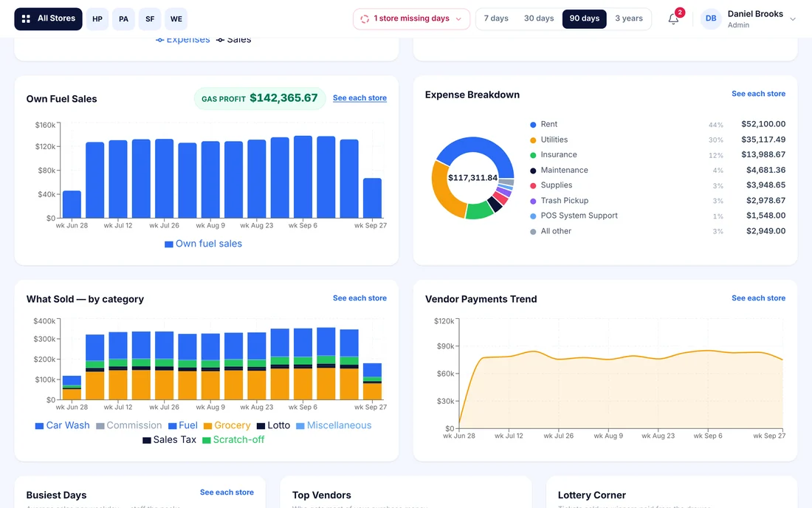The height and width of the screenshot is (508, 812).
Task: Toggle the Car Wash legend entry
Action: click(x=62, y=425)
